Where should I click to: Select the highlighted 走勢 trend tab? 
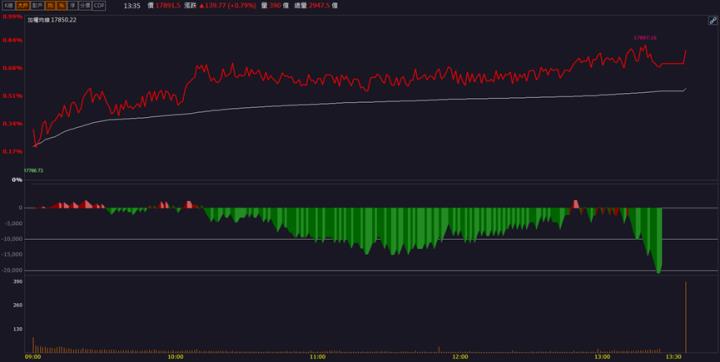click(23, 6)
